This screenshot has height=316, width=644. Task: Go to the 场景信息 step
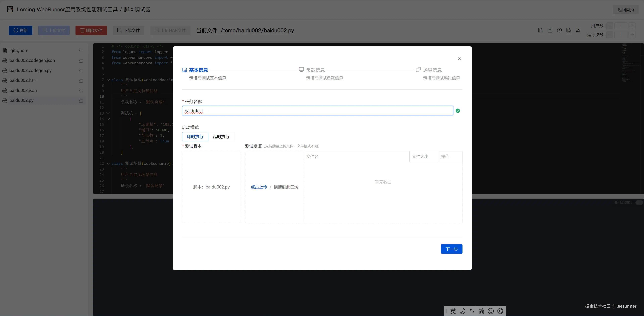tap(432, 70)
